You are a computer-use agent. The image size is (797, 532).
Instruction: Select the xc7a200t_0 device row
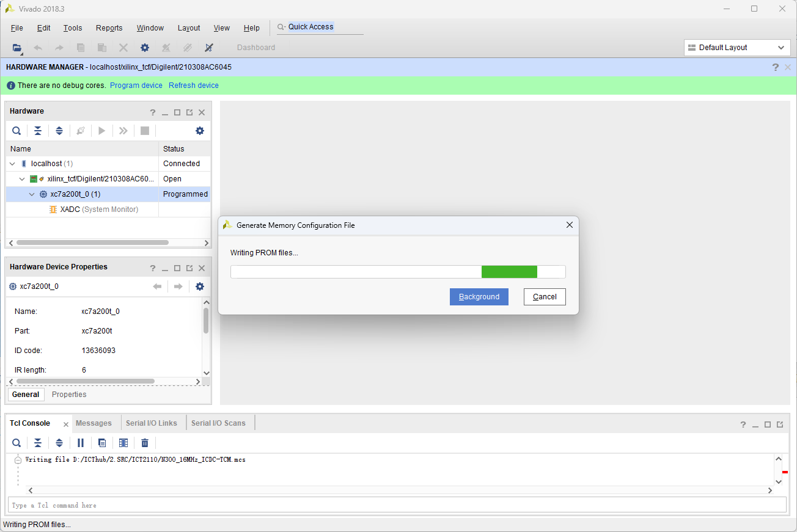point(108,194)
